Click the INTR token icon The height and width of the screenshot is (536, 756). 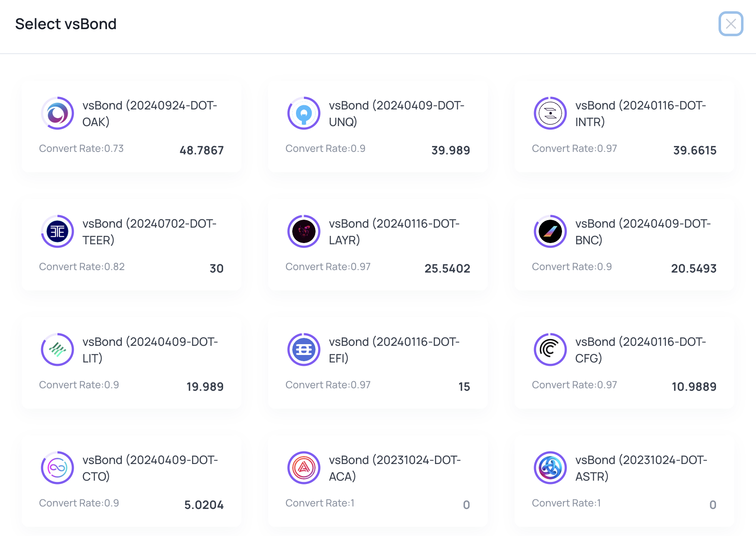[550, 113]
